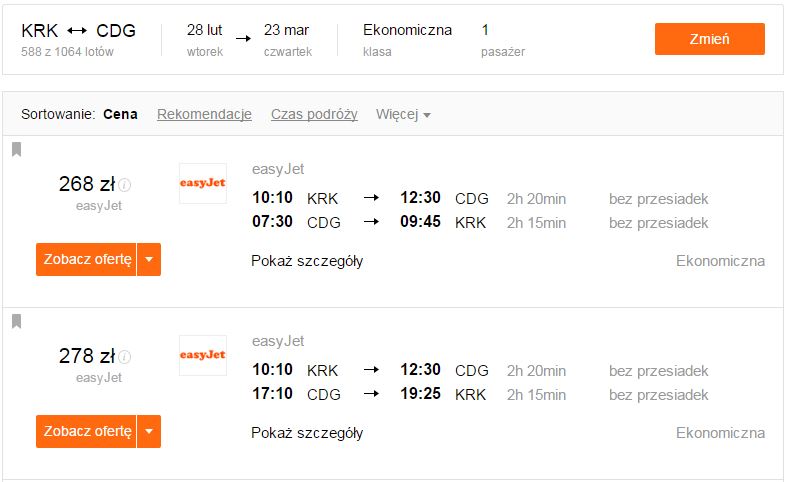Select departure date 28 lut

(205, 39)
